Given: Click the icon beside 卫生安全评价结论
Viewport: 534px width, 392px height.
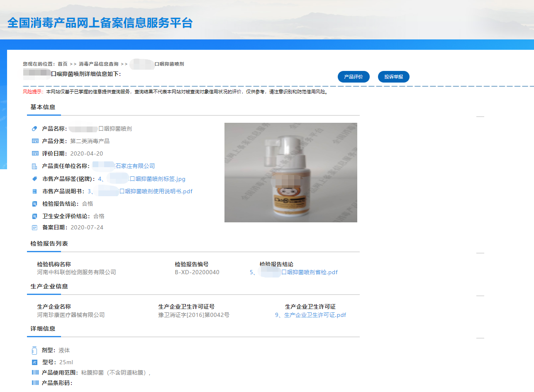Looking at the screenshot, I should click(35, 217).
